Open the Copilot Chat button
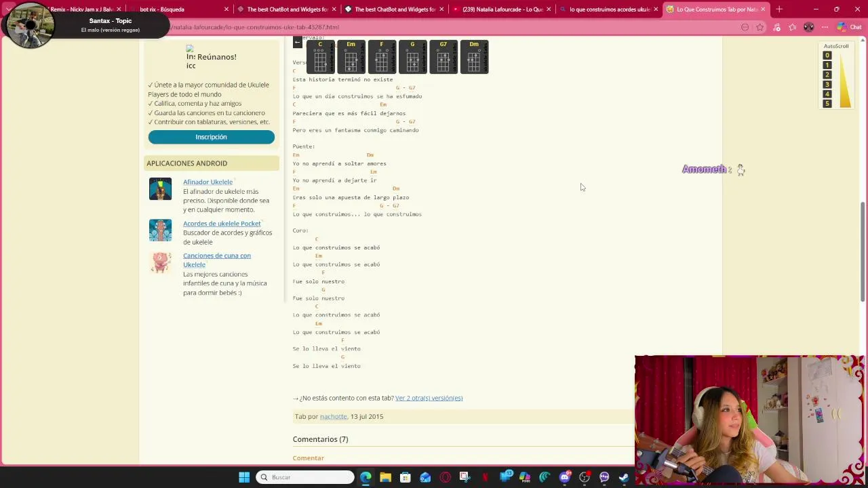 tap(849, 27)
